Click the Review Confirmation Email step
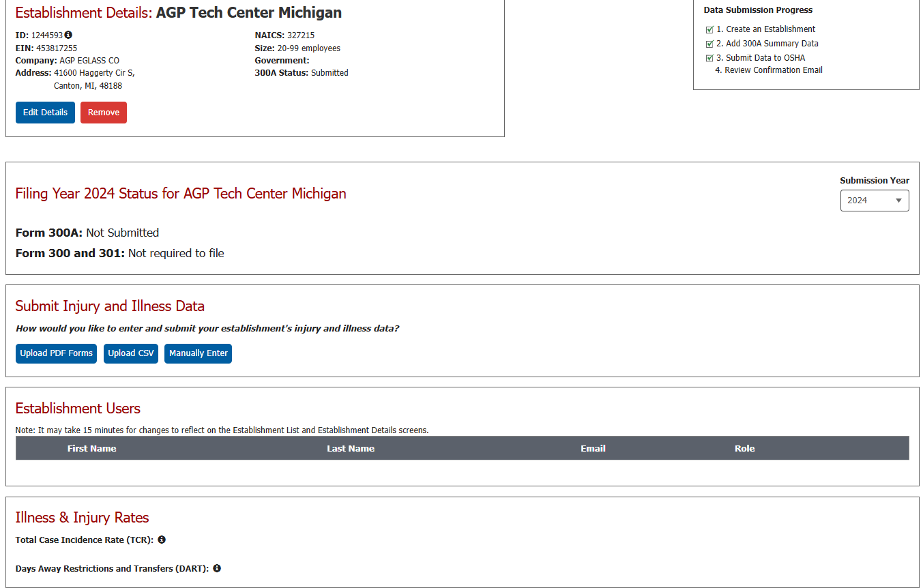Image resolution: width=923 pixels, height=588 pixels. [x=769, y=70]
